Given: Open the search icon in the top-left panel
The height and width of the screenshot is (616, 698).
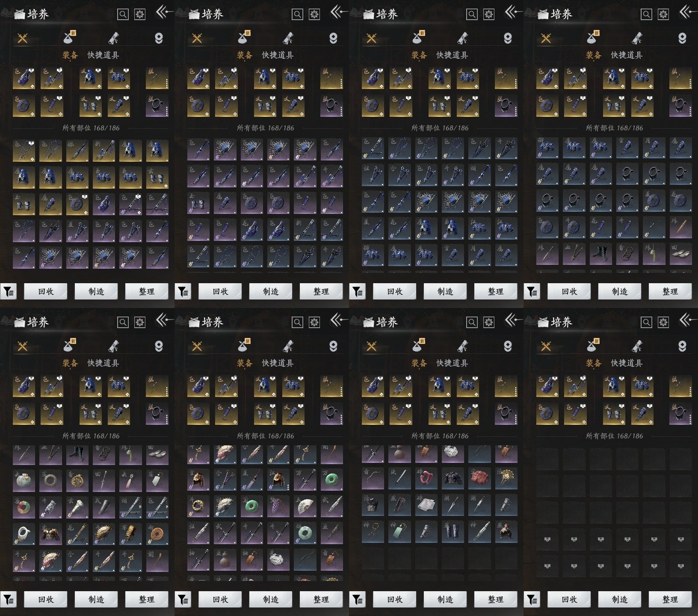Looking at the screenshot, I should (x=123, y=15).
